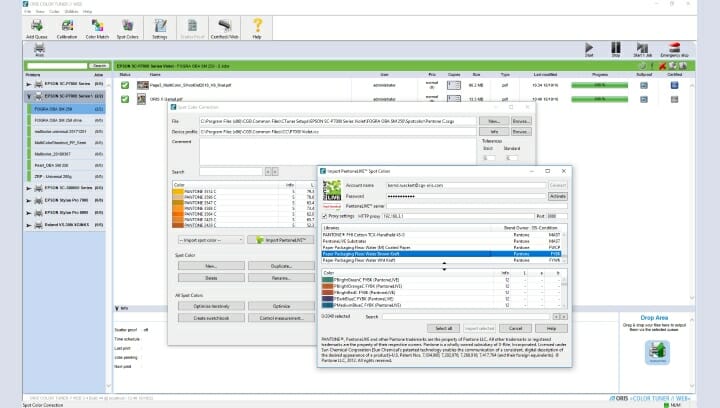Click the red X delete icon in the green job bar
The width and height of the screenshot is (720, 408).
pyautogui.click(x=663, y=66)
